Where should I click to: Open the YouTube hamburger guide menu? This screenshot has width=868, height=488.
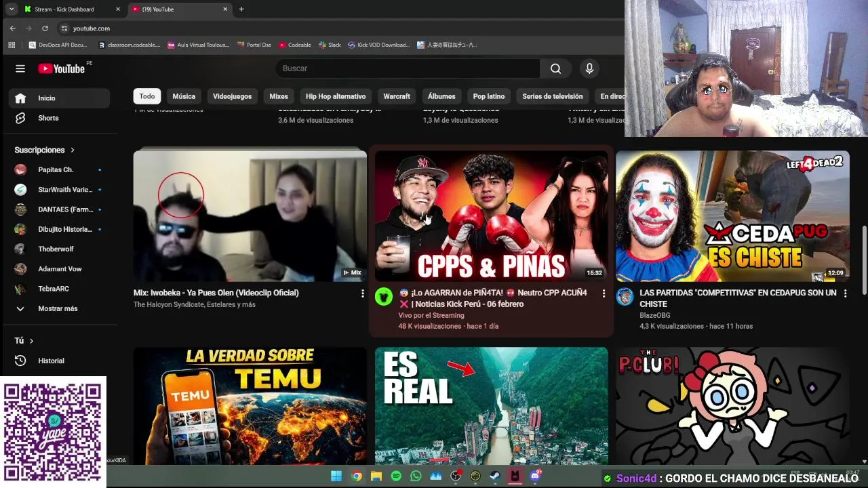[x=20, y=68]
